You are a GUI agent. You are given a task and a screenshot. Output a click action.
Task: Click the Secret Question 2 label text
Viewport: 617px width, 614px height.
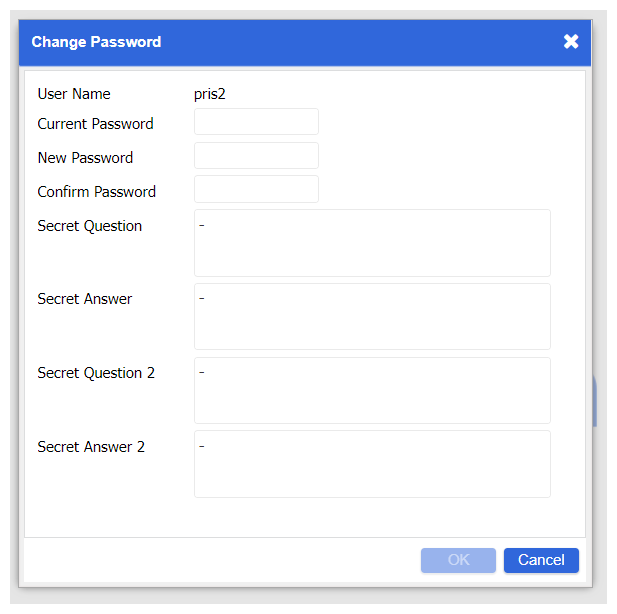coord(96,373)
